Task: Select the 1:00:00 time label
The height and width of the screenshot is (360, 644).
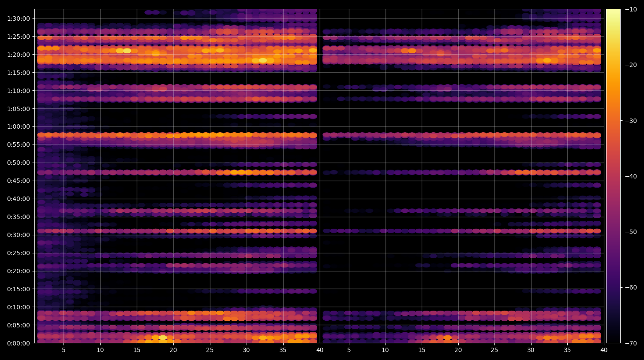Action: 19,127
